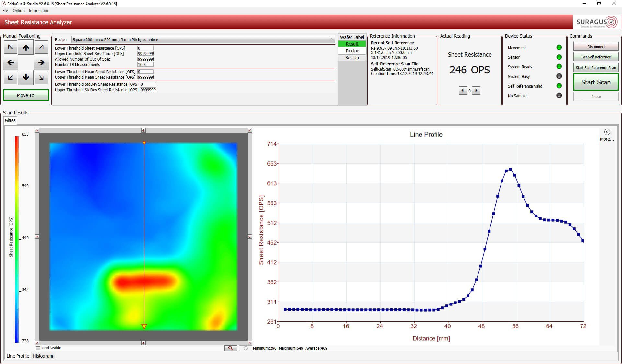Click the scan position counter input field
The width and height of the screenshot is (622, 364).
(469, 91)
